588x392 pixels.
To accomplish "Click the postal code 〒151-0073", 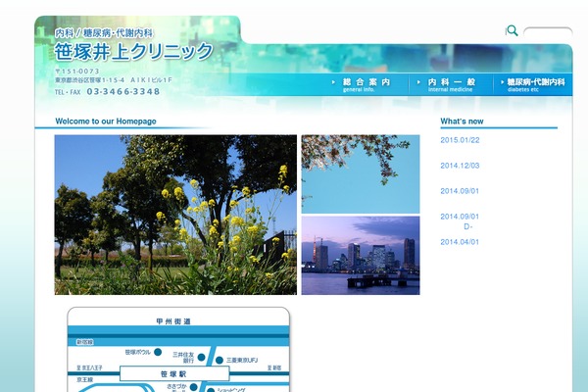I will point(77,72).
